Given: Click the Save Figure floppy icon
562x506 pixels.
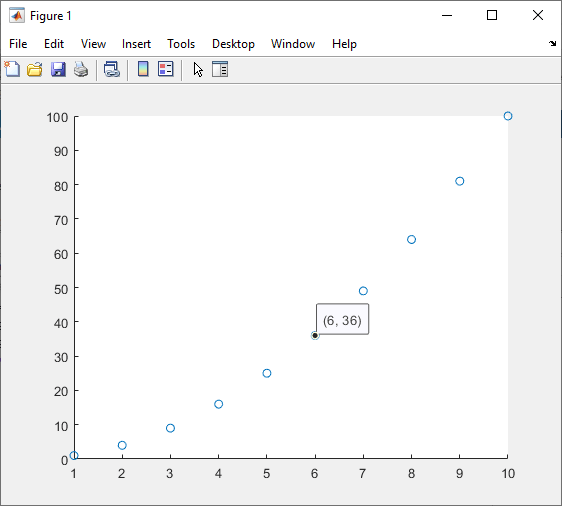Looking at the screenshot, I should [x=58, y=69].
